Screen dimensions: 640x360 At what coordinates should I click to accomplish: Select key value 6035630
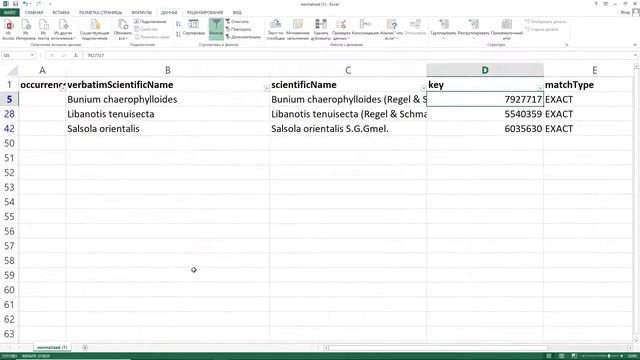point(485,129)
